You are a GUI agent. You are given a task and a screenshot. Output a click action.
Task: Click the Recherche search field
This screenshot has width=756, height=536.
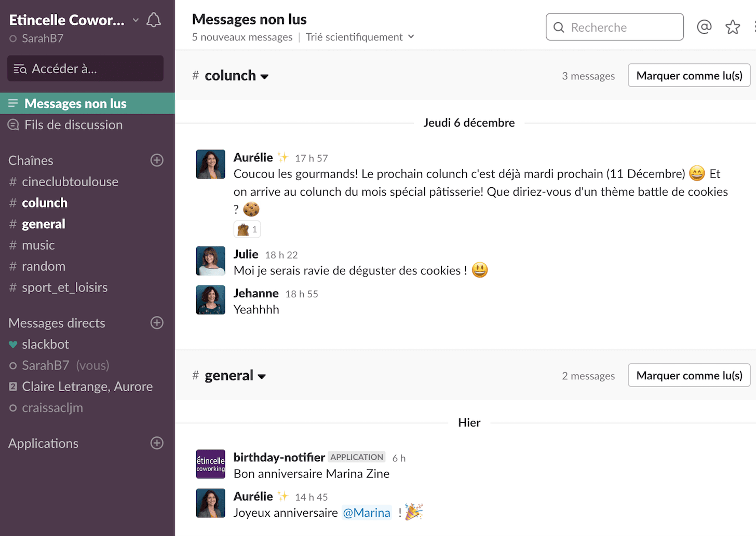(614, 26)
